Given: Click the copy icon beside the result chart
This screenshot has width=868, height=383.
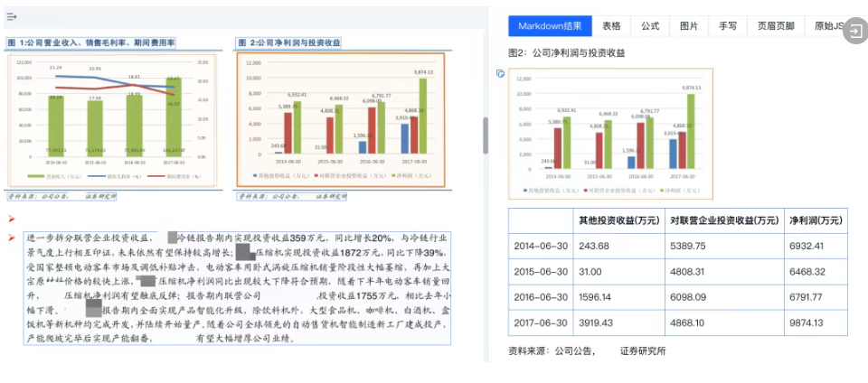Looking at the screenshot, I should [500, 74].
